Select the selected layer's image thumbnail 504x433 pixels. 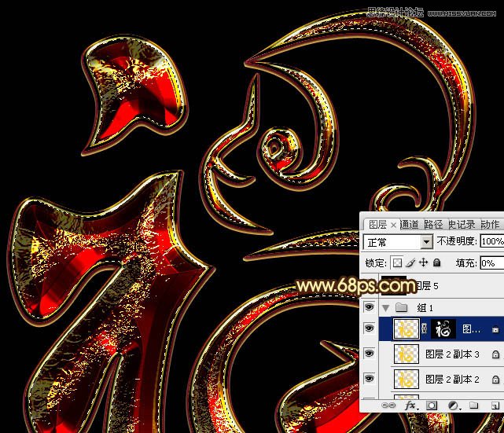(x=407, y=329)
